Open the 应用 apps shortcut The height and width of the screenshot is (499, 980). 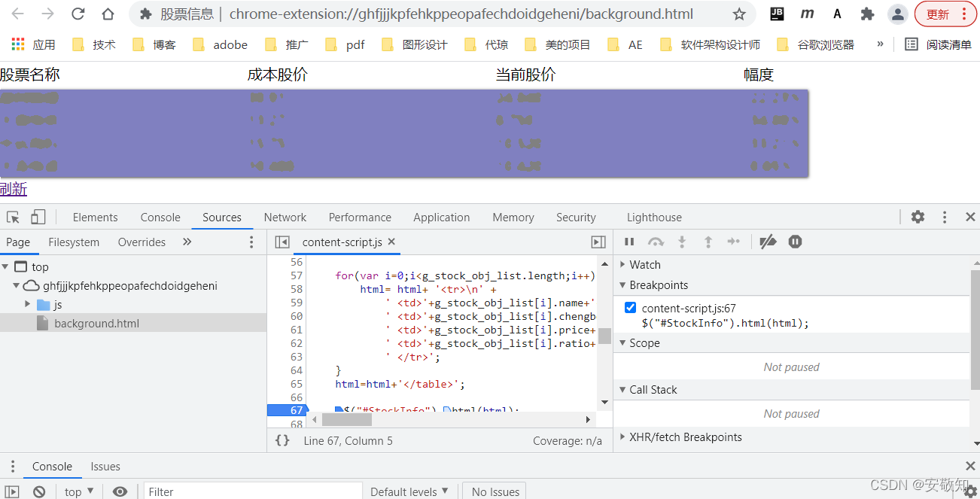(34, 44)
